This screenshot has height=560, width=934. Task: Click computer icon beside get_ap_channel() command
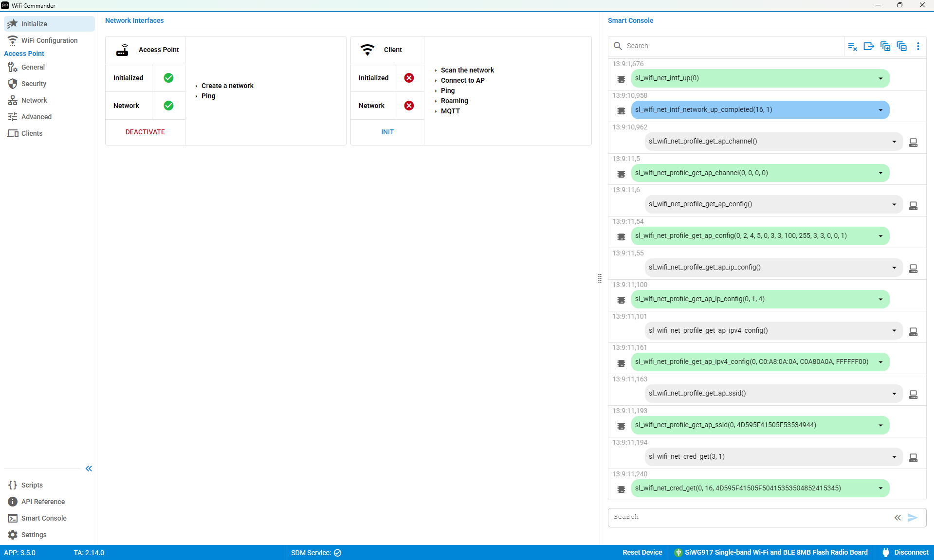coord(914,143)
